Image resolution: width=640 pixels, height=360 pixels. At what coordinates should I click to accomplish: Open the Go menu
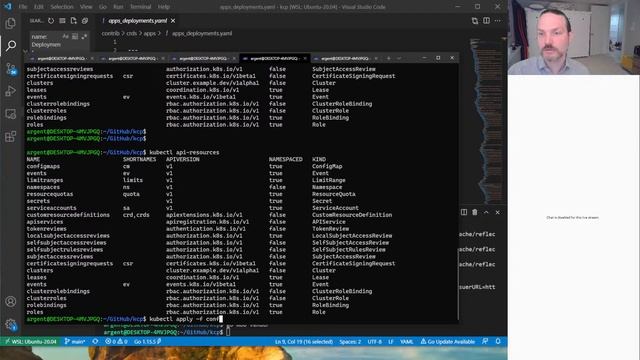click(x=103, y=7)
